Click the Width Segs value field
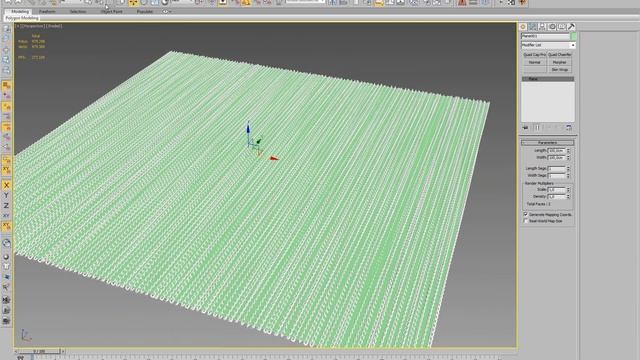Screen dimensions: 640x360 [x=556, y=176]
